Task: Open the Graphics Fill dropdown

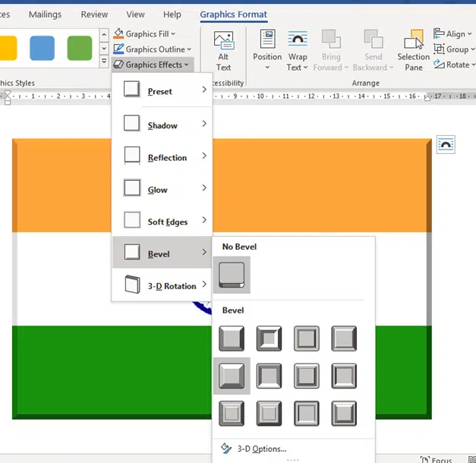Action: click(x=144, y=33)
